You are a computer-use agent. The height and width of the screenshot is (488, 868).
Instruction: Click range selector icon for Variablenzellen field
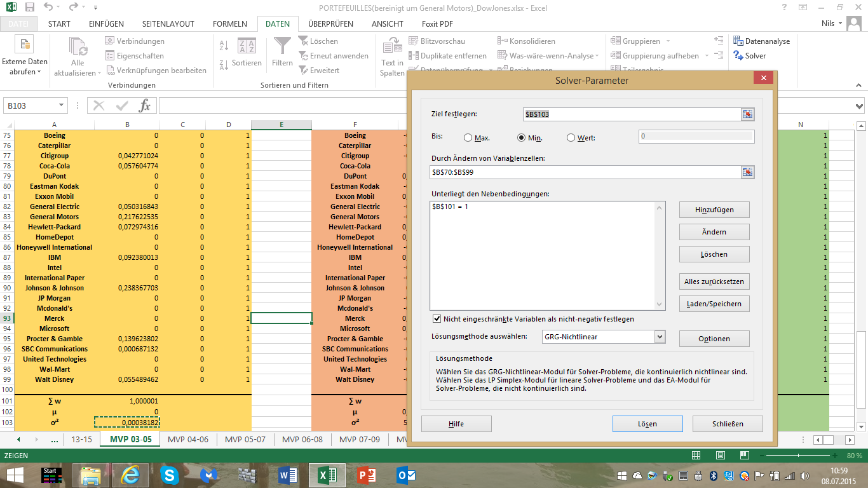point(747,172)
